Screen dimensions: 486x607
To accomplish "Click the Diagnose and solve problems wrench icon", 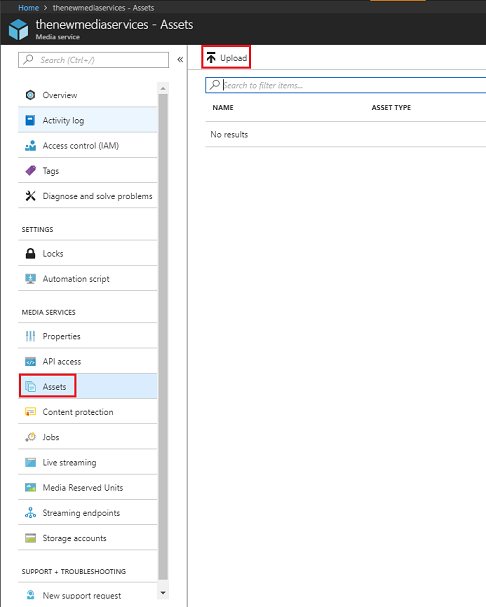I will 30,196.
